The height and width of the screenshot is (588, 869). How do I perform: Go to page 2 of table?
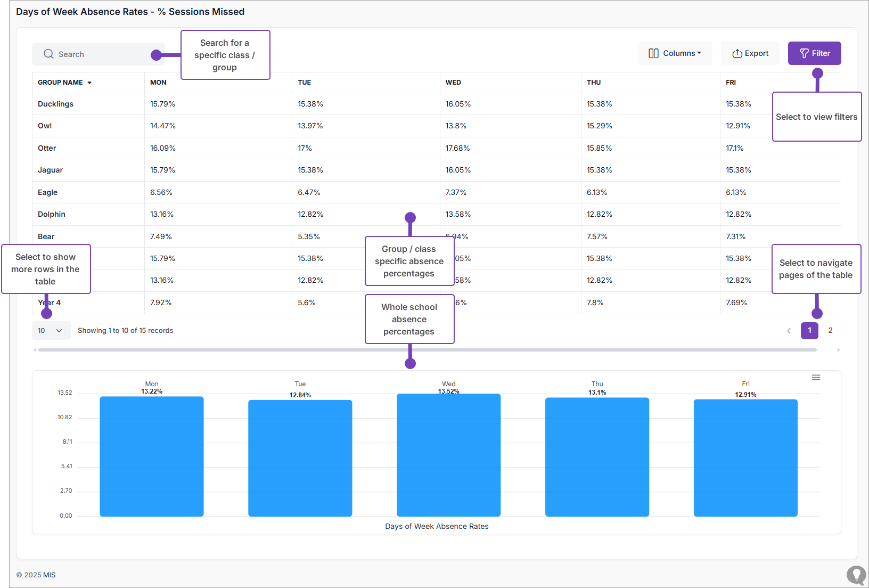(830, 331)
